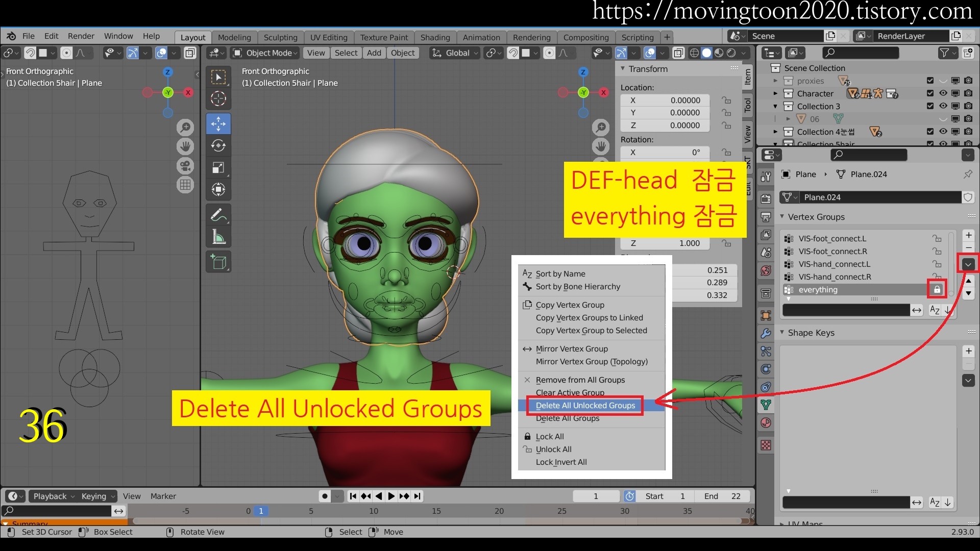980x551 pixels.
Task: Select the Select Box tool in main viewport
Action: click(x=218, y=77)
